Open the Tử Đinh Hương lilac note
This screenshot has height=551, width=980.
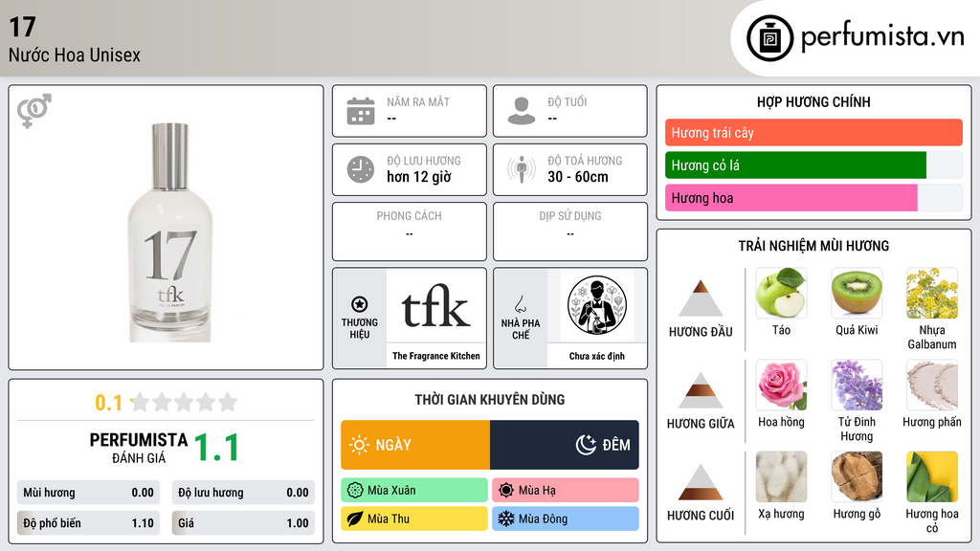857,385
